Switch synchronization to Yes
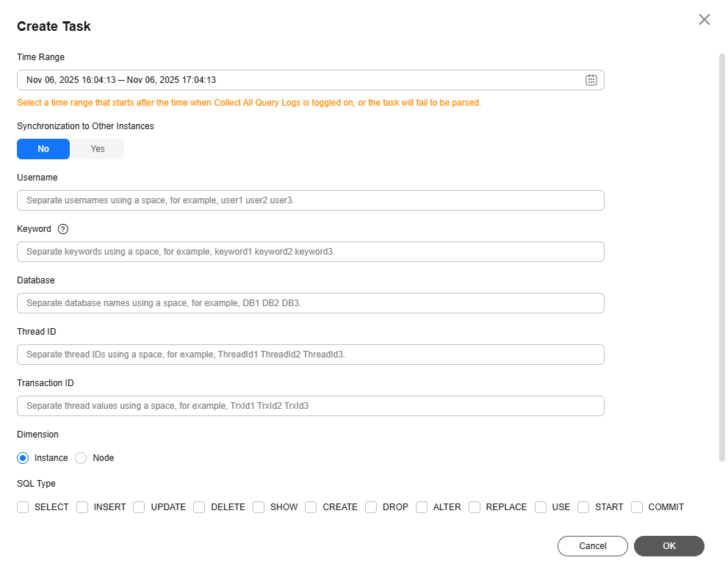728x574 pixels. 98,149
